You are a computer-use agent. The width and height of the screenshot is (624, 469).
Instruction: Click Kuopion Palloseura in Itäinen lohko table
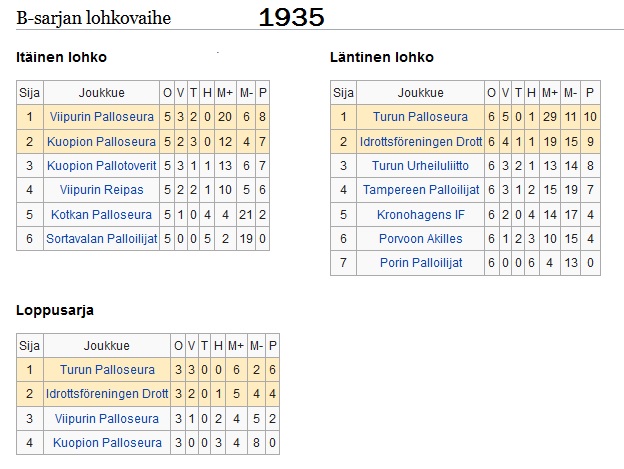(101, 142)
